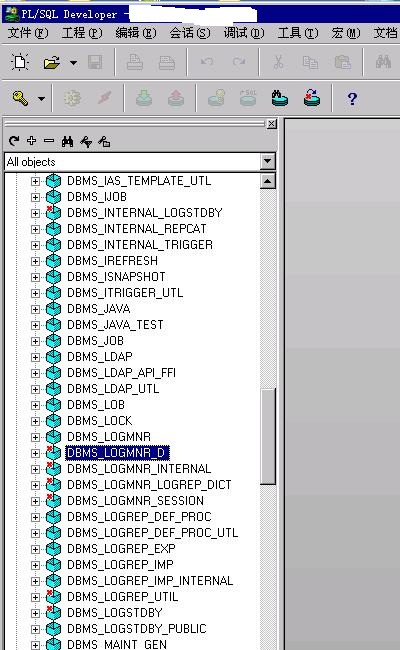The height and width of the screenshot is (650, 400).
Task: Click the tree scrollbar up arrow
Action: tap(268, 181)
